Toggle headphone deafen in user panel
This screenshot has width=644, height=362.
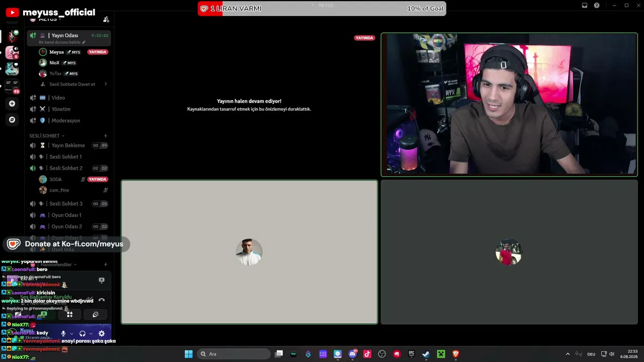pyautogui.click(x=83, y=333)
